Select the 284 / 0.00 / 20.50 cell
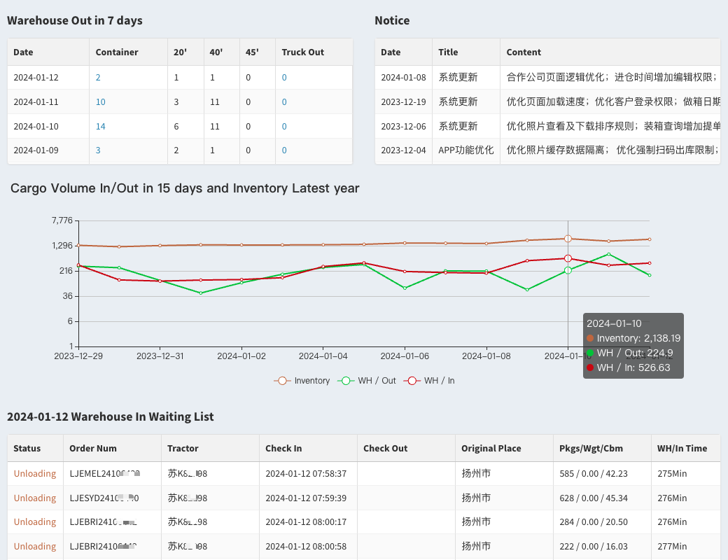Screen dimensions: 728x560 point(594,522)
